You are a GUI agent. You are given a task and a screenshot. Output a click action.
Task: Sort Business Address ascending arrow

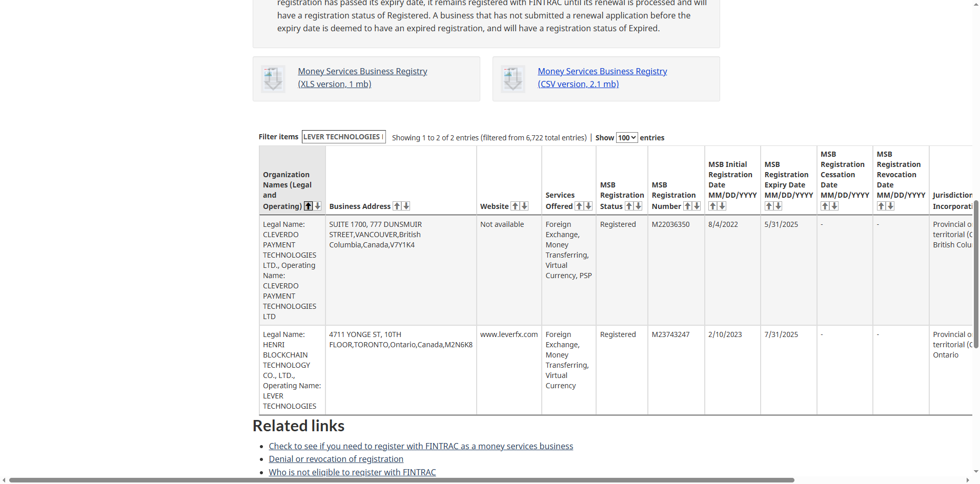coord(397,206)
